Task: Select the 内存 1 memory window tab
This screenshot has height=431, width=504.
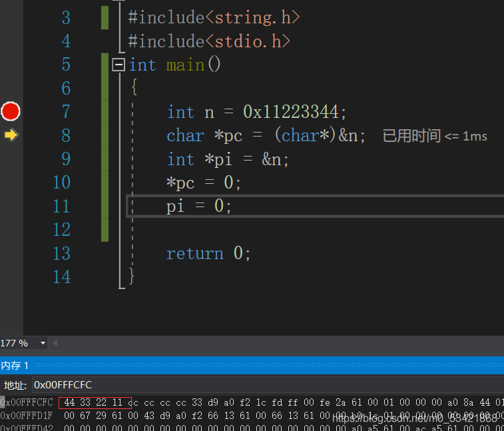Action: click(15, 366)
